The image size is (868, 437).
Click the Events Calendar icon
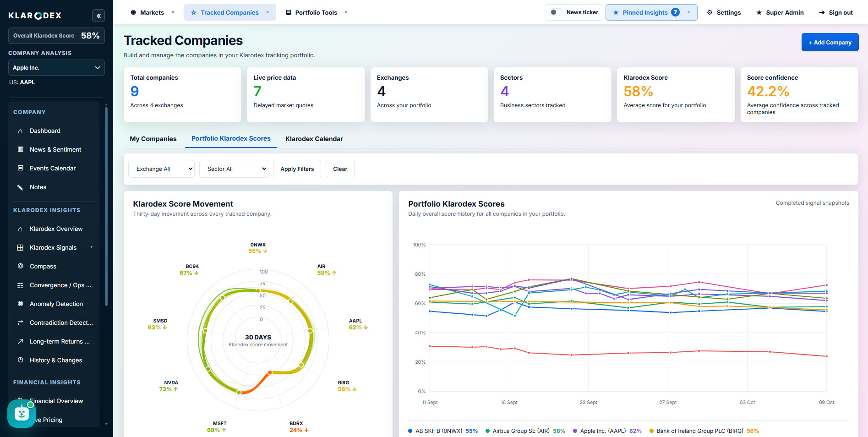[x=20, y=168]
